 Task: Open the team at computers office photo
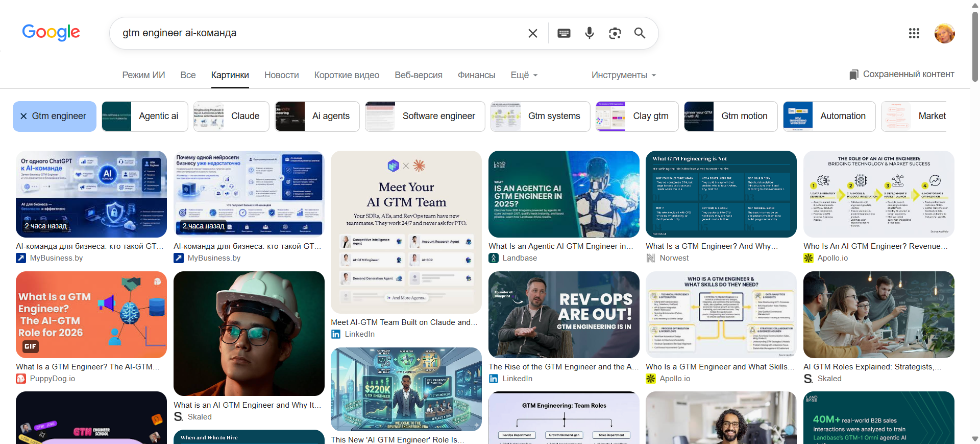(879, 315)
